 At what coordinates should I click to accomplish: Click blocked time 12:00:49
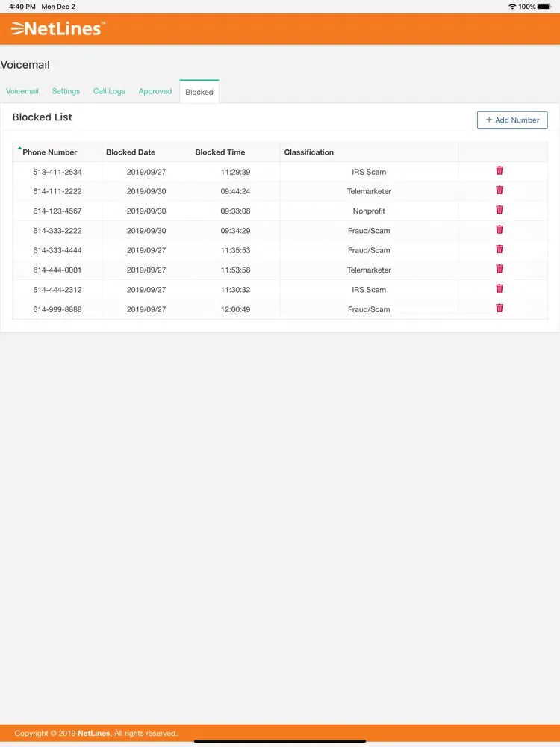[235, 309]
